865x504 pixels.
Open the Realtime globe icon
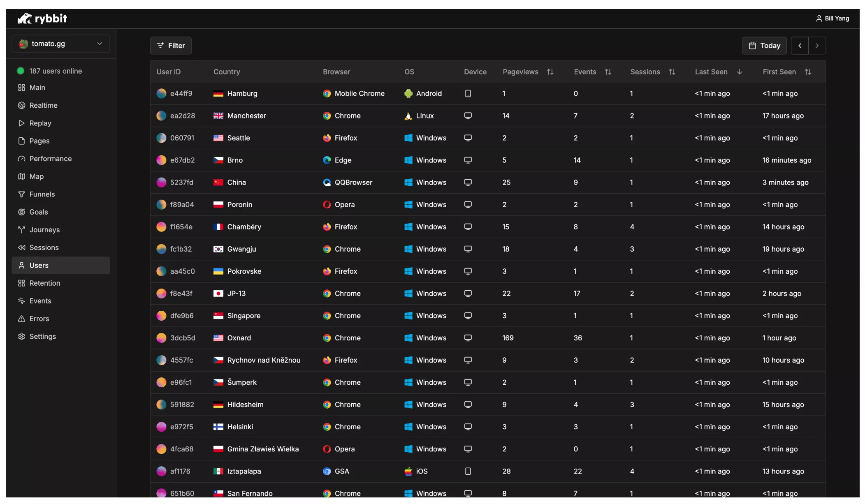(x=21, y=105)
